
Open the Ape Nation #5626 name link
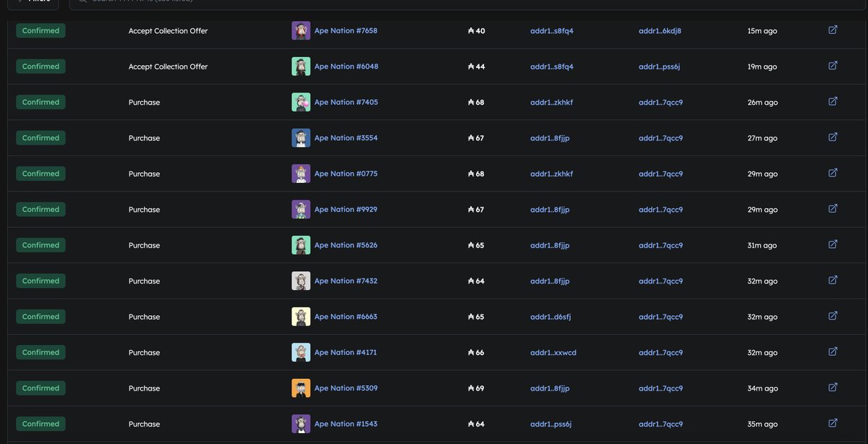click(x=346, y=246)
